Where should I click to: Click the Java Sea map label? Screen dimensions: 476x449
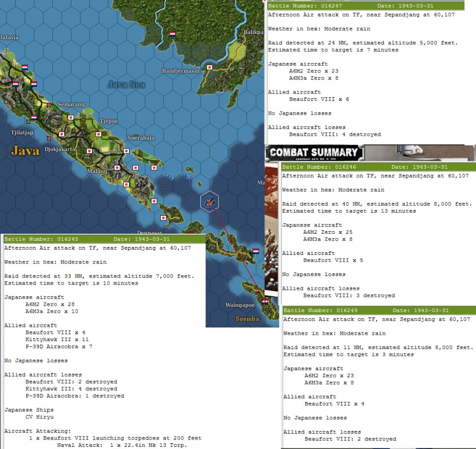pos(125,83)
